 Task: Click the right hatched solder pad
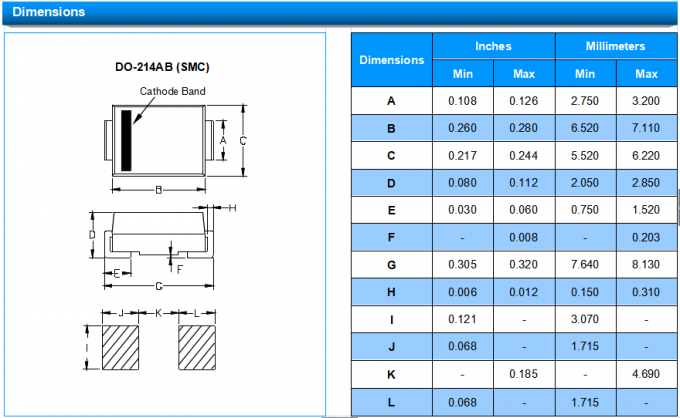197,346
